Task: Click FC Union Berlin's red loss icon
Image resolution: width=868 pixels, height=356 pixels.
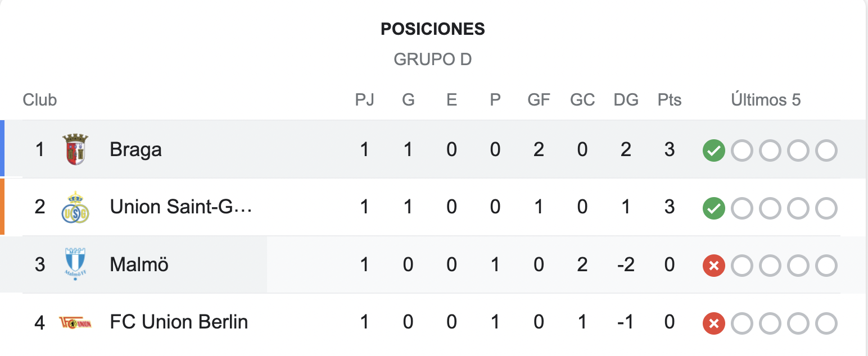Action: (x=714, y=323)
